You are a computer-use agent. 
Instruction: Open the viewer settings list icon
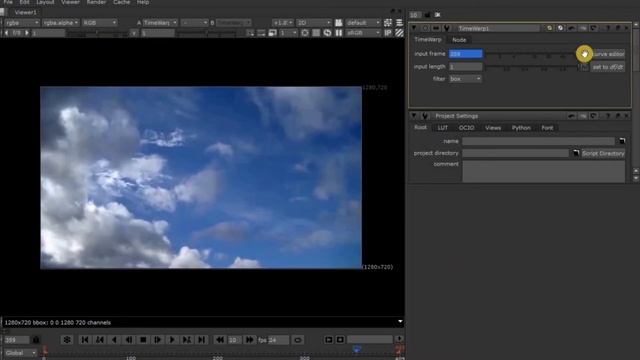tap(399, 22)
